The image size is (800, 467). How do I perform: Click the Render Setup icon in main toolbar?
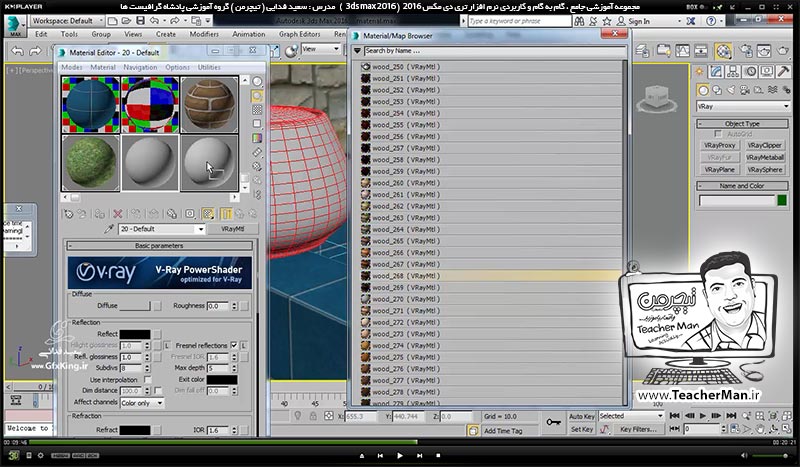tap(746, 51)
